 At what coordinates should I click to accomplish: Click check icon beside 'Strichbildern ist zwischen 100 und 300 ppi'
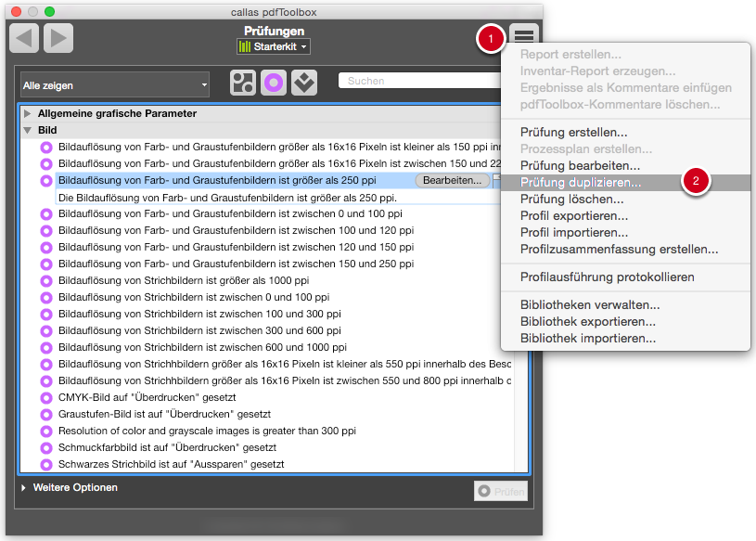coord(46,315)
